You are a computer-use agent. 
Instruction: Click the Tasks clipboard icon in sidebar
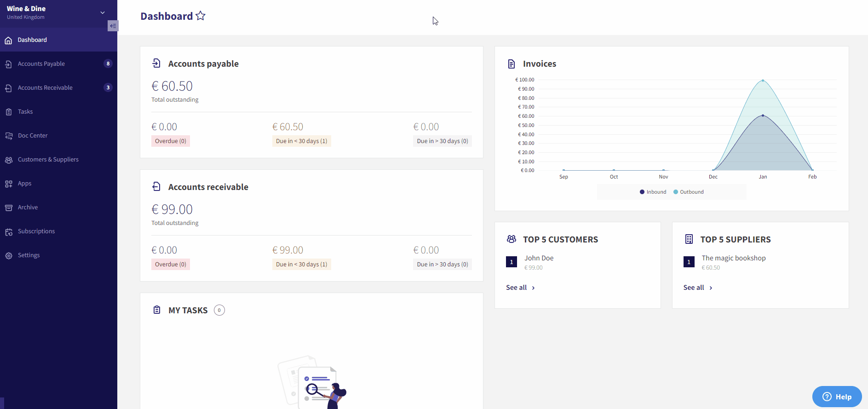[x=8, y=112]
